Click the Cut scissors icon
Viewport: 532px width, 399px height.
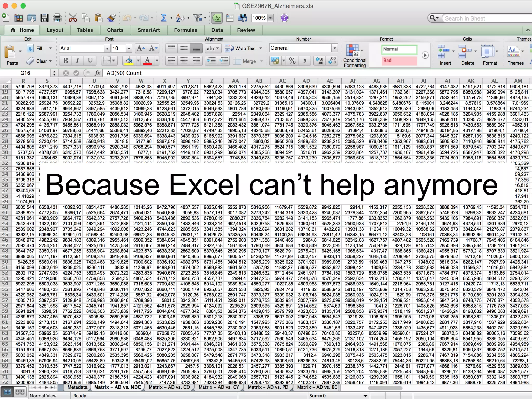click(x=73, y=18)
